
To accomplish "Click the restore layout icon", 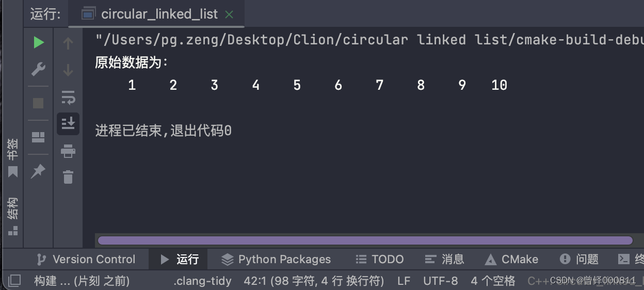I will pyautogui.click(x=38, y=137).
